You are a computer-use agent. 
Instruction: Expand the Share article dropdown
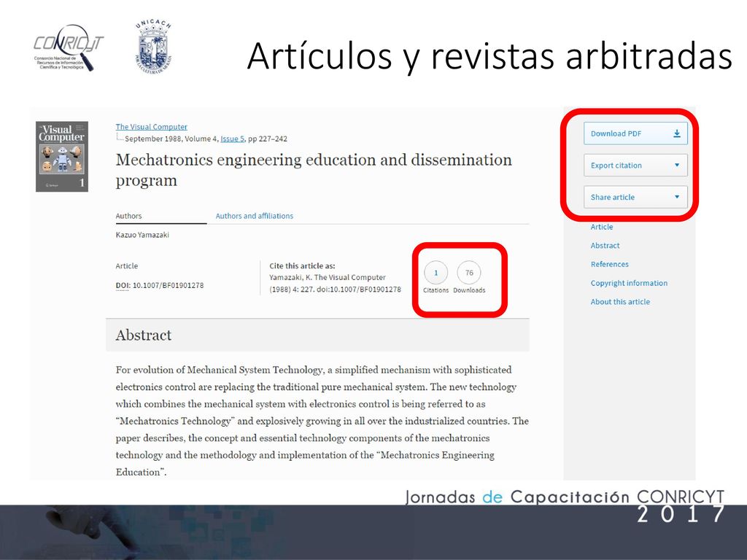pyautogui.click(x=635, y=197)
